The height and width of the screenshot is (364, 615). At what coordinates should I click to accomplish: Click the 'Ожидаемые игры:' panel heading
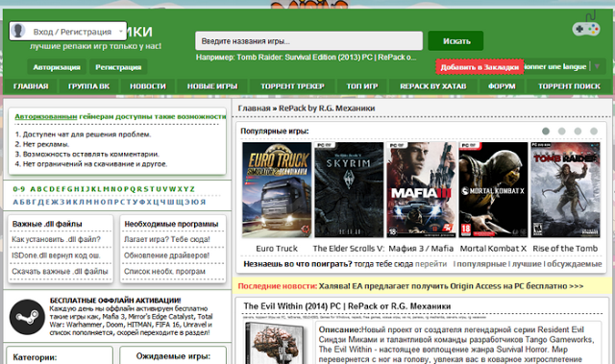click(173, 356)
